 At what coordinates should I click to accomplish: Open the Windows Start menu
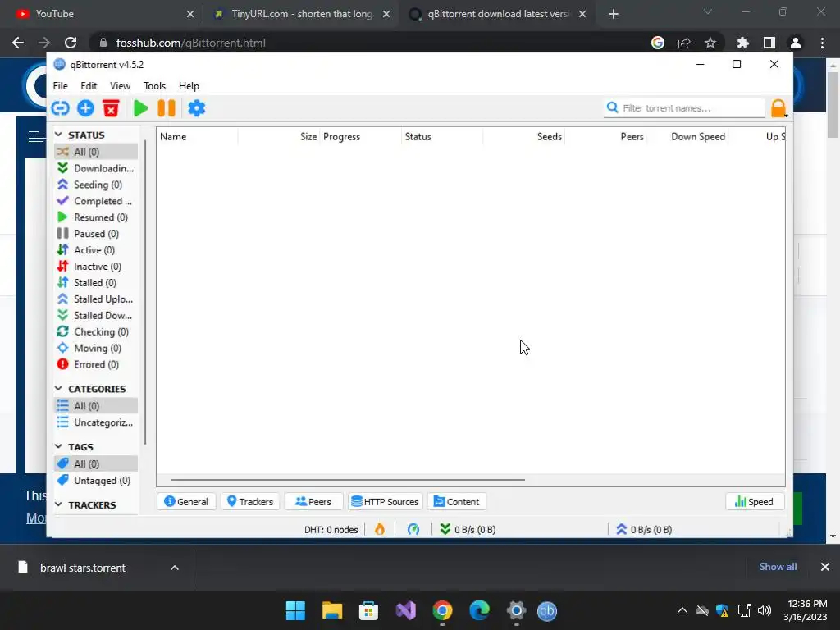[295, 610]
